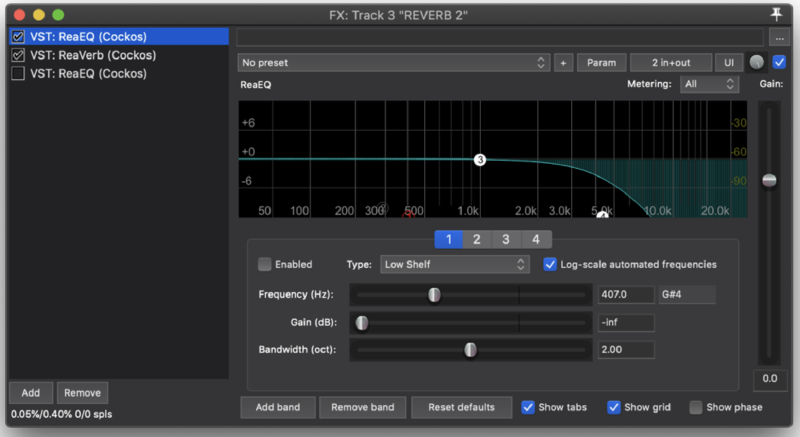Uncheck Log-scale automated frequencies

point(549,264)
